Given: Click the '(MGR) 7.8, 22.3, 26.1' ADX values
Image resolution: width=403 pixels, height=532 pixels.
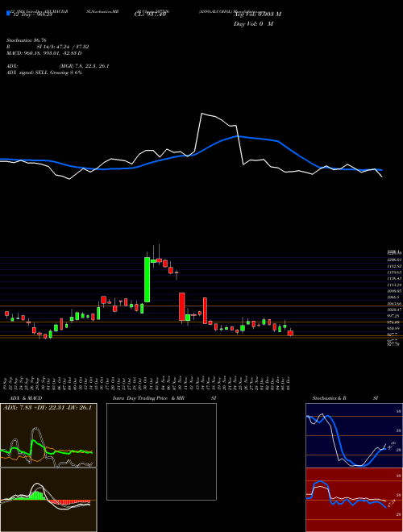Looking at the screenshot, I should pyautogui.click(x=84, y=66).
